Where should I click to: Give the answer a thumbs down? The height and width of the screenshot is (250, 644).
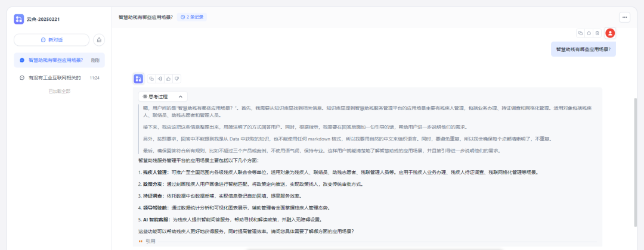[177, 79]
